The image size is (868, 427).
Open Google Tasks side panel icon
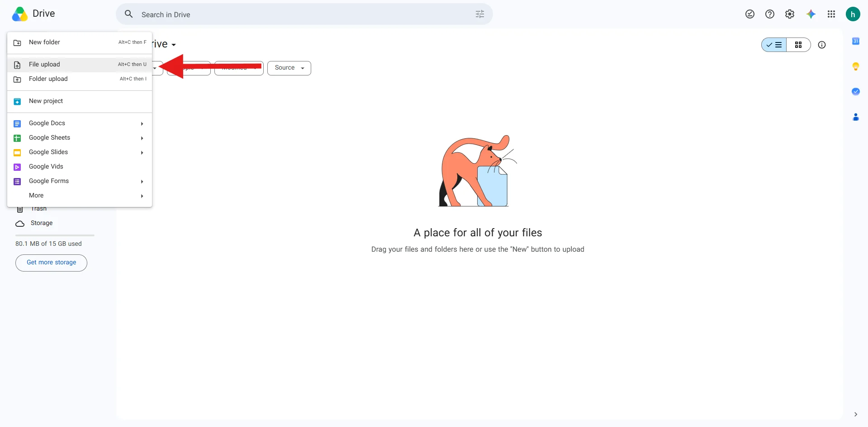pos(856,91)
